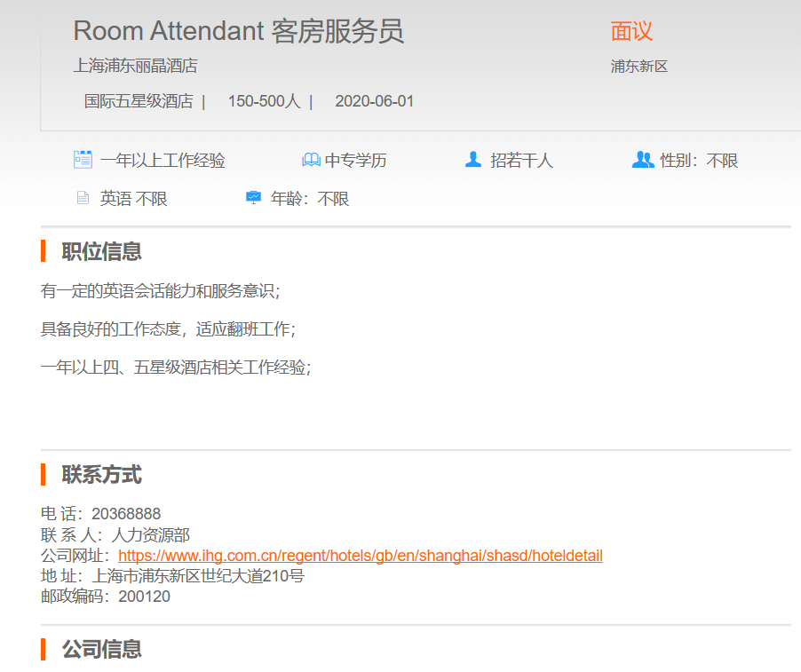Click the posting date 2020-06-01
The width and height of the screenshot is (801, 672).
(x=374, y=101)
